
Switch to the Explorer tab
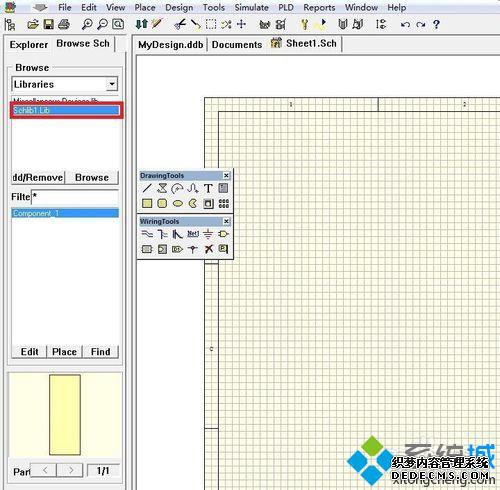coord(29,45)
